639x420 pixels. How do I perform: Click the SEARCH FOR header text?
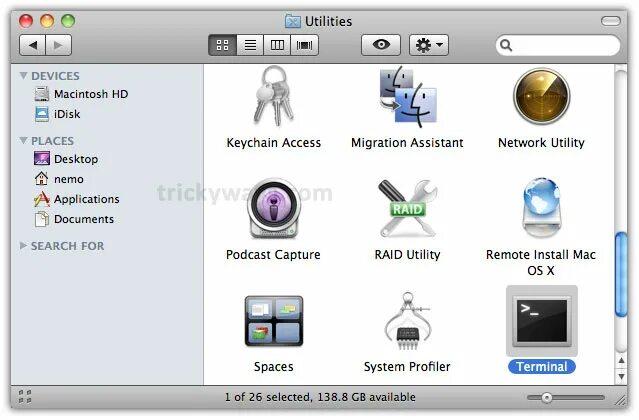[x=68, y=246]
